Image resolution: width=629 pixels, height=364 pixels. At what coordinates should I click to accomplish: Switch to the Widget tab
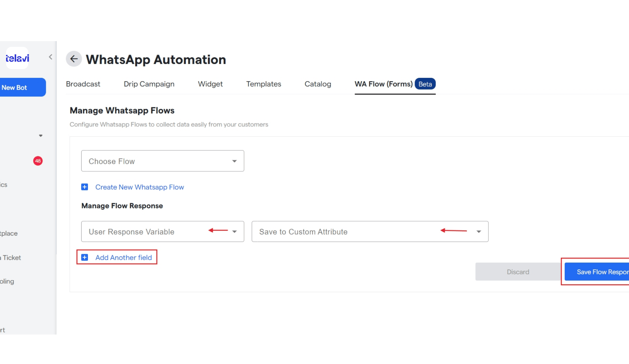coord(210,84)
